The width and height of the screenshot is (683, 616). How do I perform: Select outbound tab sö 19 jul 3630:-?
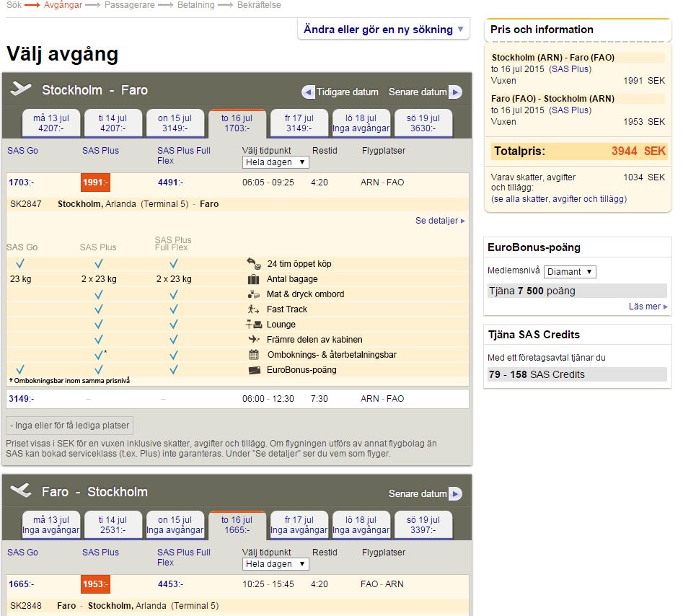coord(423,123)
